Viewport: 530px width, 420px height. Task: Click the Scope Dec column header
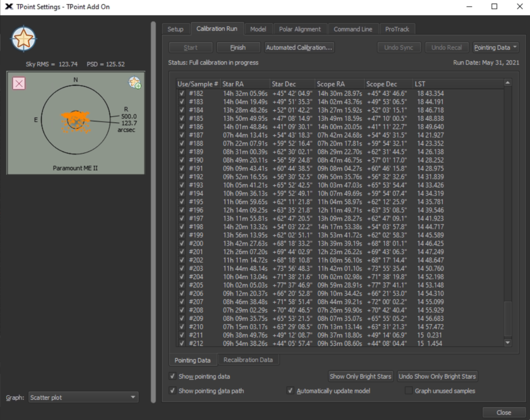point(388,84)
